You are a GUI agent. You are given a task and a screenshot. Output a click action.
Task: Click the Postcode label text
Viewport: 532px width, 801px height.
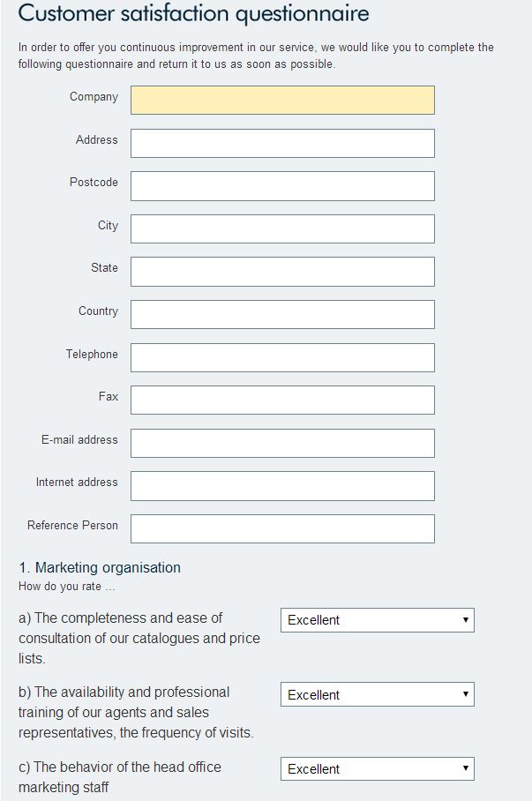pyautogui.click(x=94, y=182)
